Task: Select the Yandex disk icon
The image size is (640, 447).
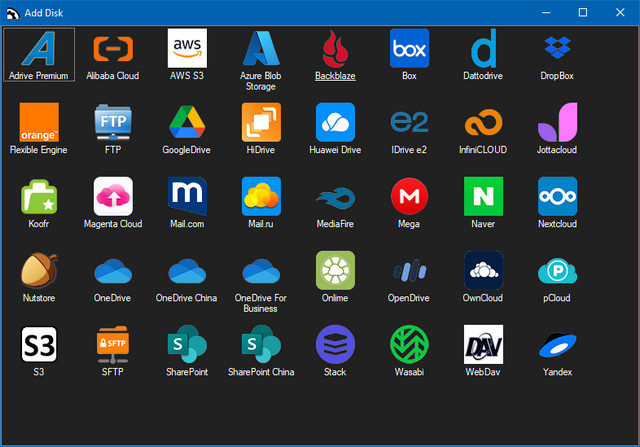Action: coord(557,344)
